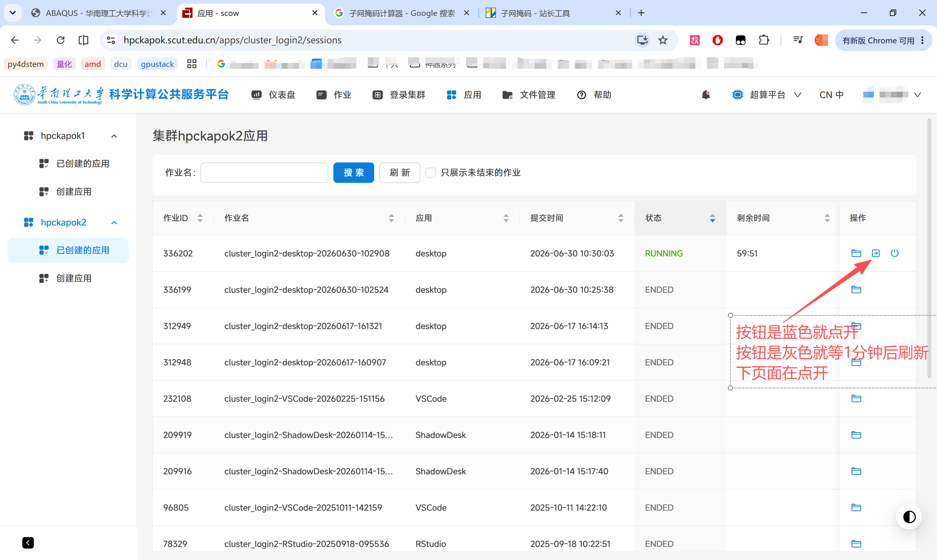Image resolution: width=937 pixels, height=560 pixels.
Task: Open the 登录集群 menu
Action: pyautogui.click(x=399, y=95)
